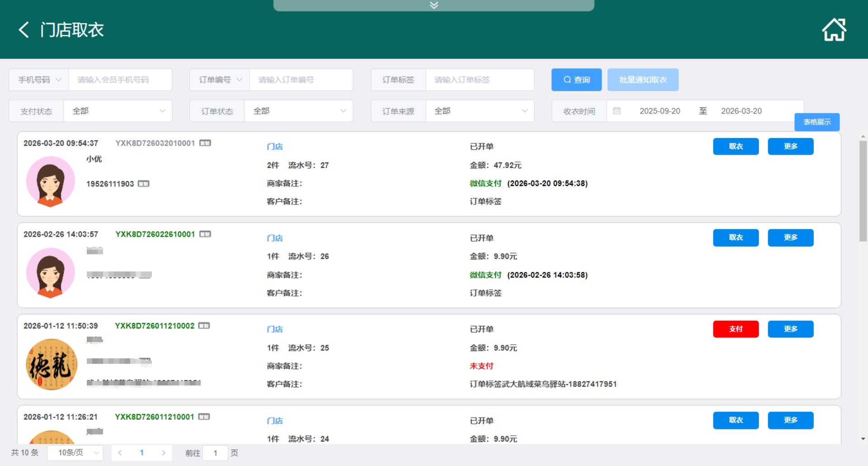
Task: Switch to 表格展示 table view
Action: tap(817, 122)
